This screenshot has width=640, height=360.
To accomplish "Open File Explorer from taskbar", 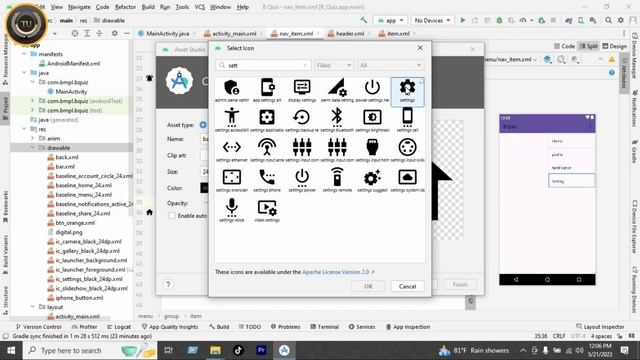I will 215,350.
